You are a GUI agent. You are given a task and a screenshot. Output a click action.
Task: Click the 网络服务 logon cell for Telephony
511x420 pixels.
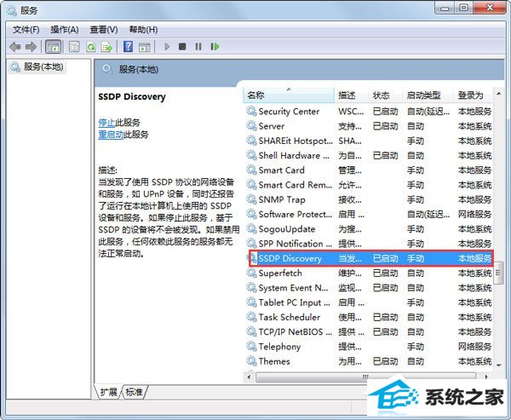pos(474,346)
